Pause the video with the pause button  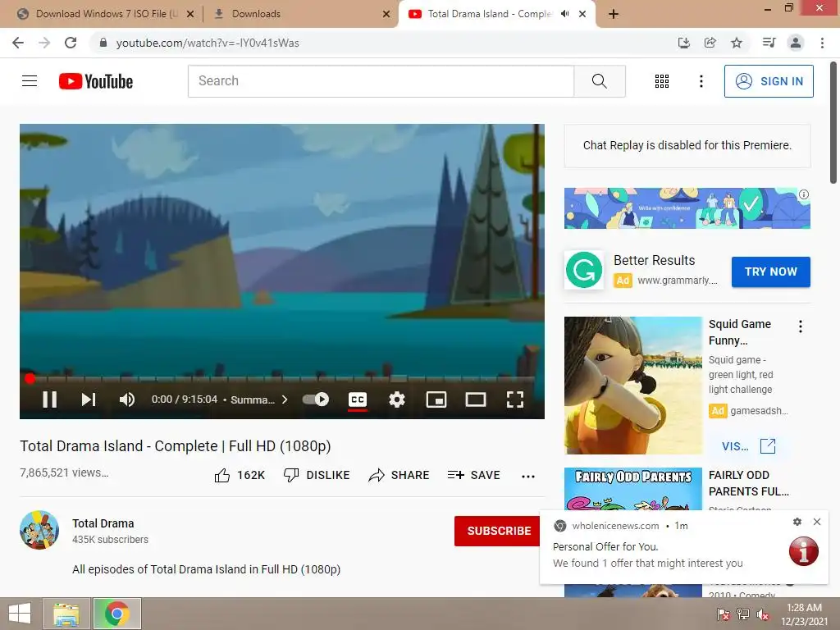pyautogui.click(x=49, y=399)
